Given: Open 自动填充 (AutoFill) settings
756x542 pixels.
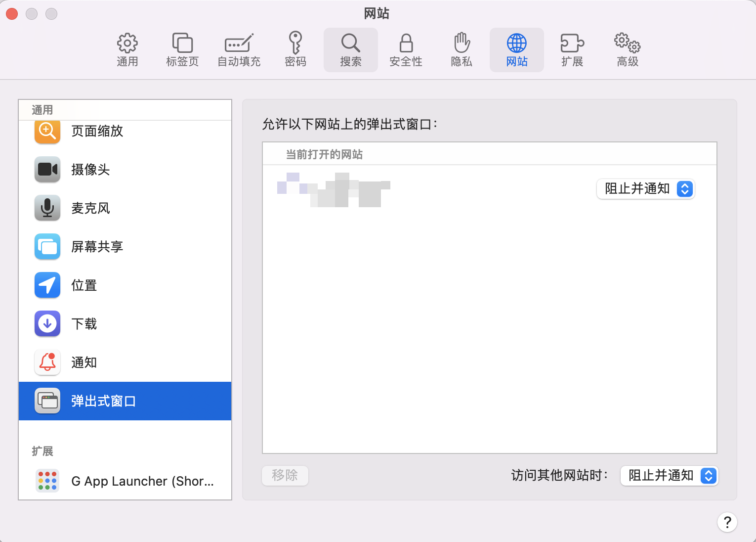Looking at the screenshot, I should [239, 49].
